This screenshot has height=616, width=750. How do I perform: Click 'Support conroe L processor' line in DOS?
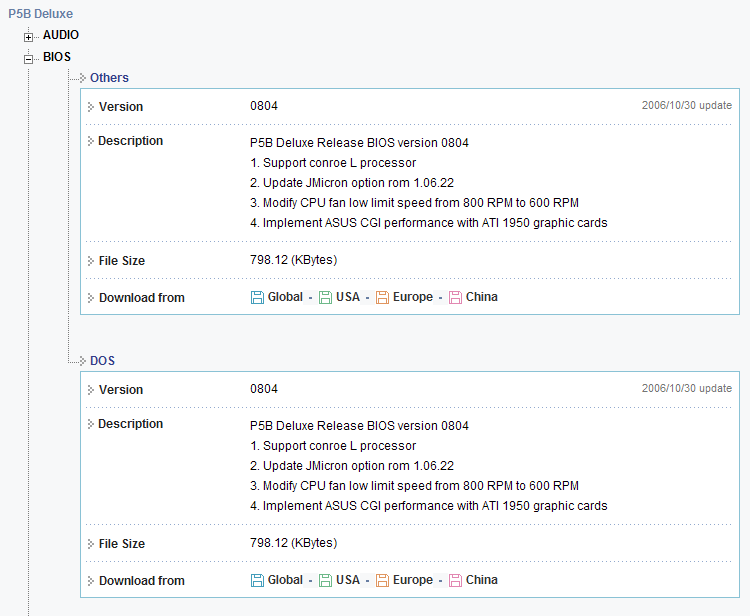click(333, 446)
